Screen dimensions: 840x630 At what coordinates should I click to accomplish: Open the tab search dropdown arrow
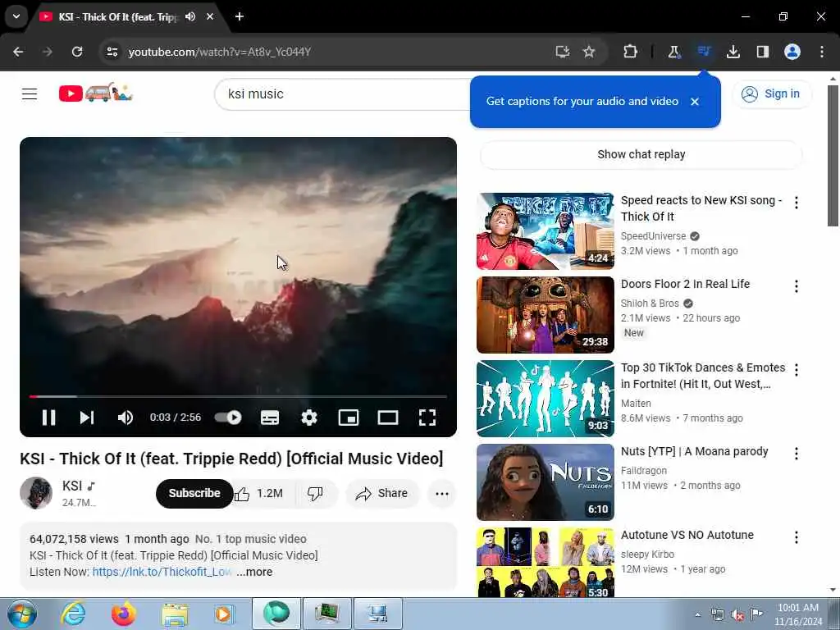[x=16, y=16]
